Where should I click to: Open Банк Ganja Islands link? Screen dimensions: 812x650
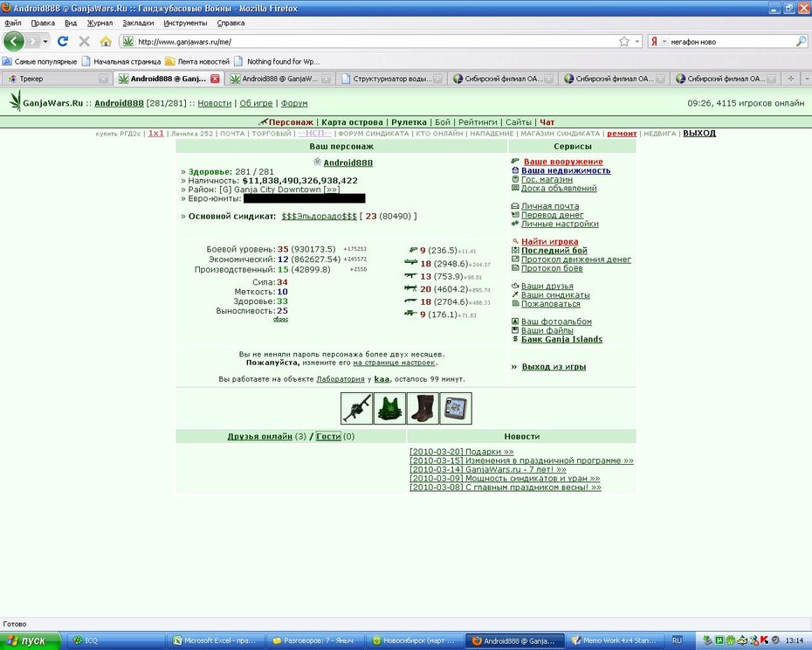(561, 340)
